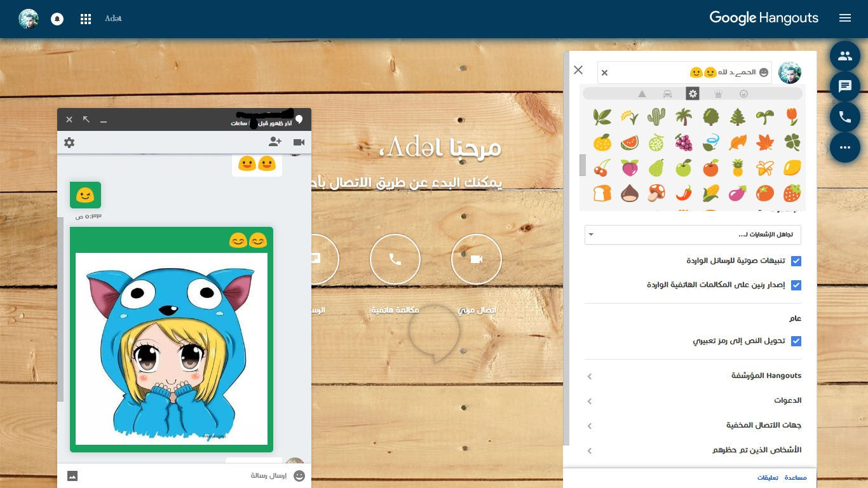Insert the pineapple emoji
The height and width of the screenshot is (488, 868).
point(738,168)
